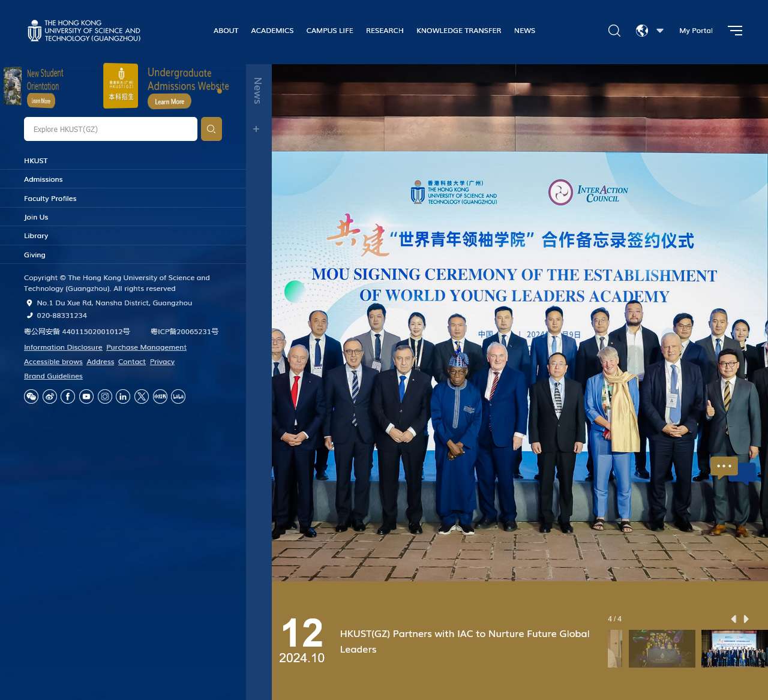The height and width of the screenshot is (700, 768).
Task: Open the Bilibili social icon
Action: tap(178, 396)
